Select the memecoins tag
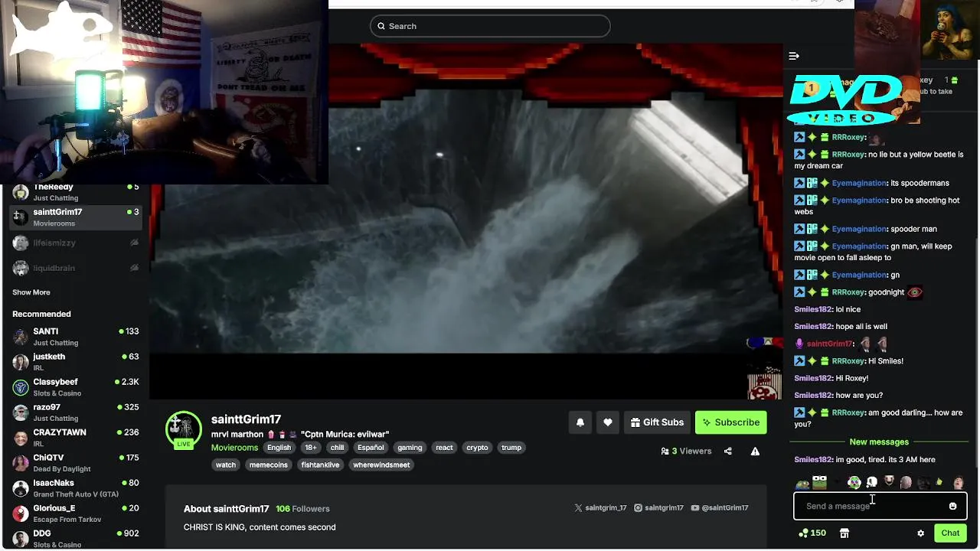The image size is (980, 551). [x=269, y=465]
